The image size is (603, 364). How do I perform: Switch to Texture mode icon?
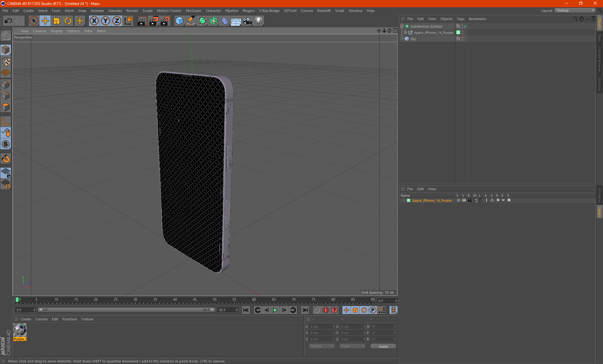pos(6,62)
